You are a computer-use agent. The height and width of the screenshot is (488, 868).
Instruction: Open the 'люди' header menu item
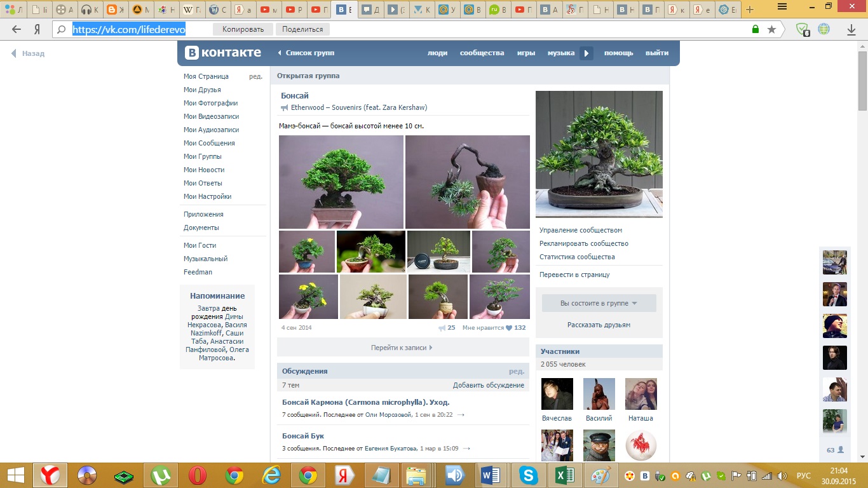point(437,53)
